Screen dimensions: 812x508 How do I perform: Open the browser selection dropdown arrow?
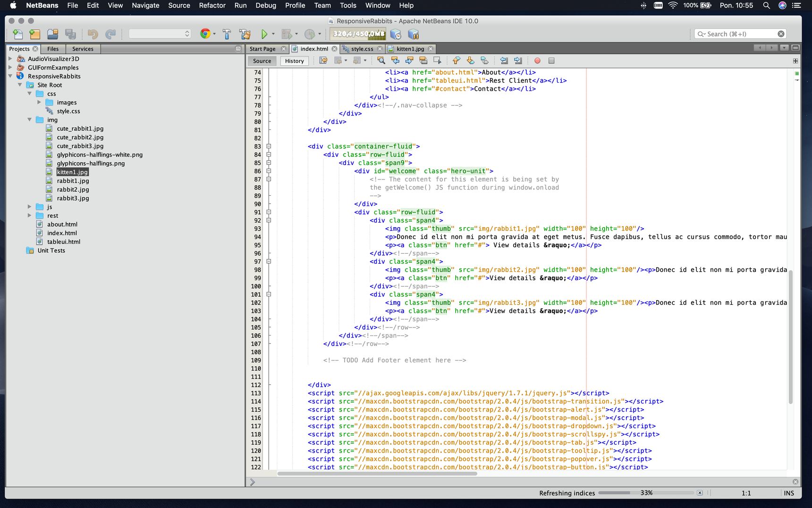point(214,34)
